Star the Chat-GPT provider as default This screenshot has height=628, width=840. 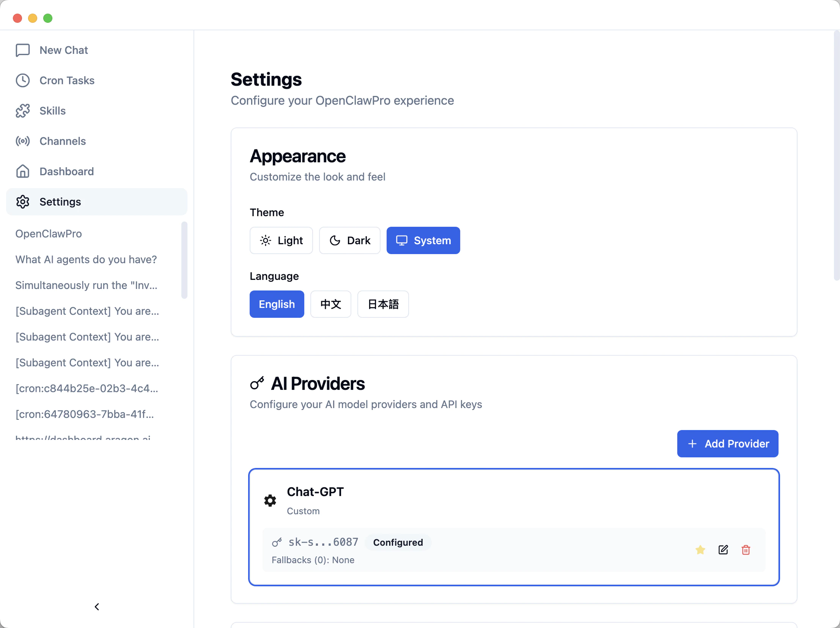pos(701,550)
